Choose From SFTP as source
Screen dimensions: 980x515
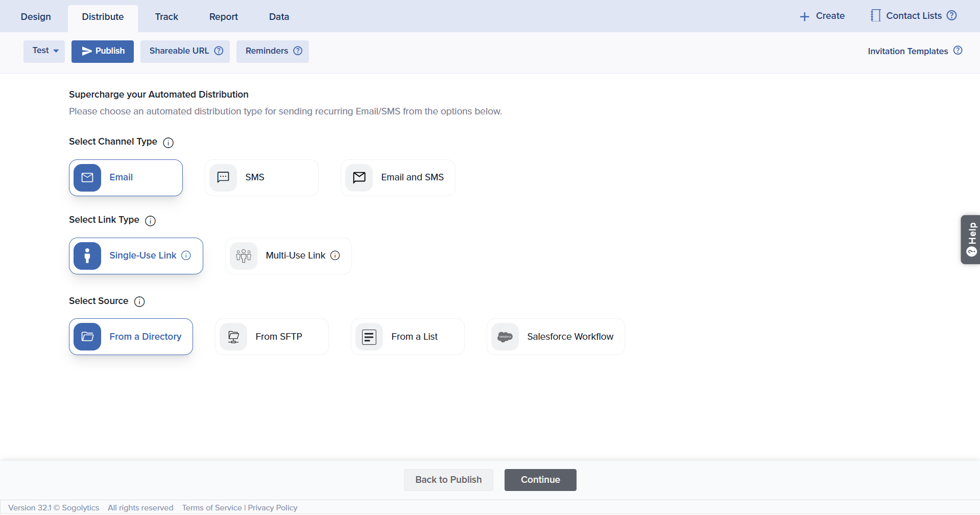pos(272,337)
